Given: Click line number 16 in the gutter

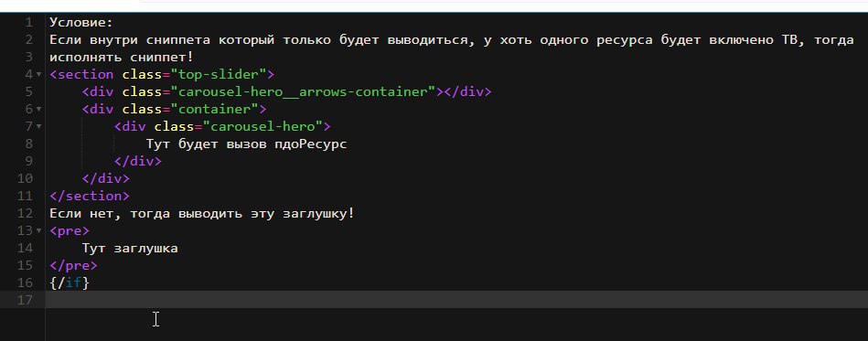Looking at the screenshot, I should click(26, 282).
